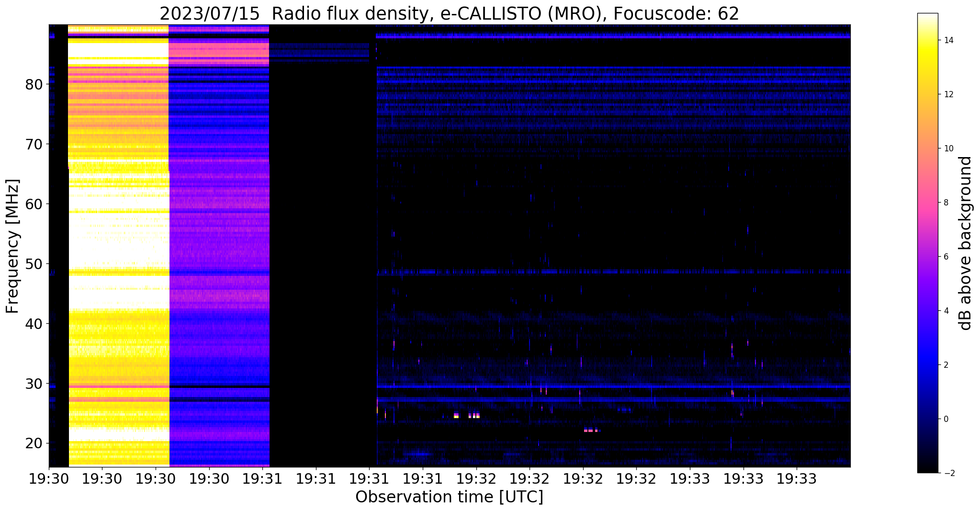This screenshot has height=511, width=980.
Task: Click the y-axis tick label '20'
Action: coord(34,444)
